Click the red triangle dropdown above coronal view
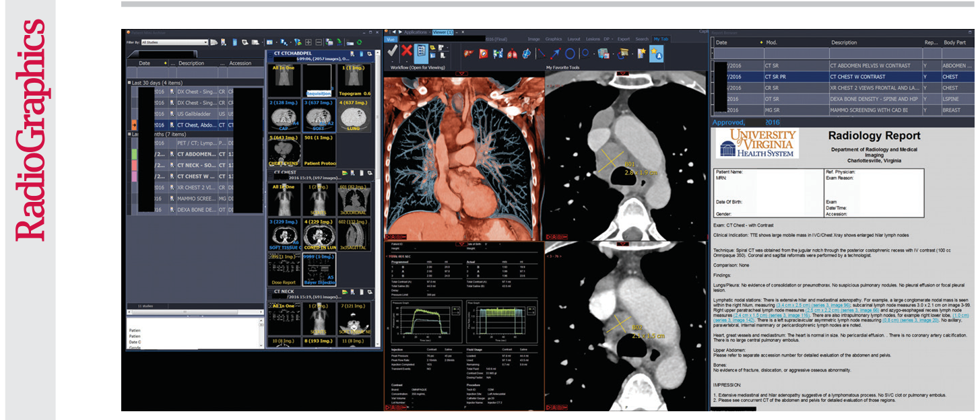 point(461,73)
